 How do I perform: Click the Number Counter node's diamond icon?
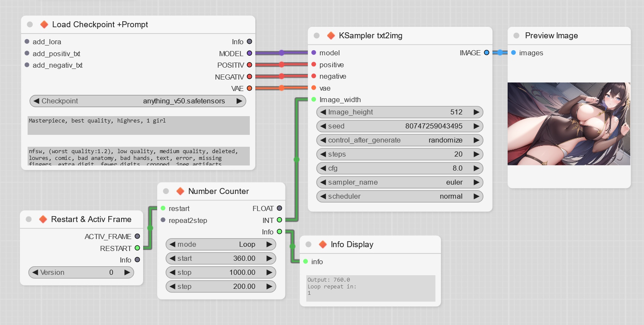[180, 191]
